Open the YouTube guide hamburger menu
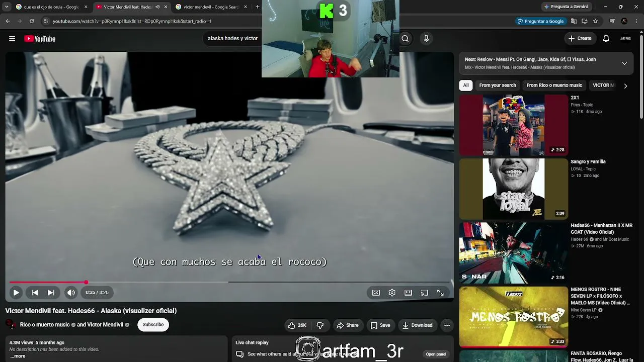This screenshot has height=362, width=644. pyautogui.click(x=12, y=39)
